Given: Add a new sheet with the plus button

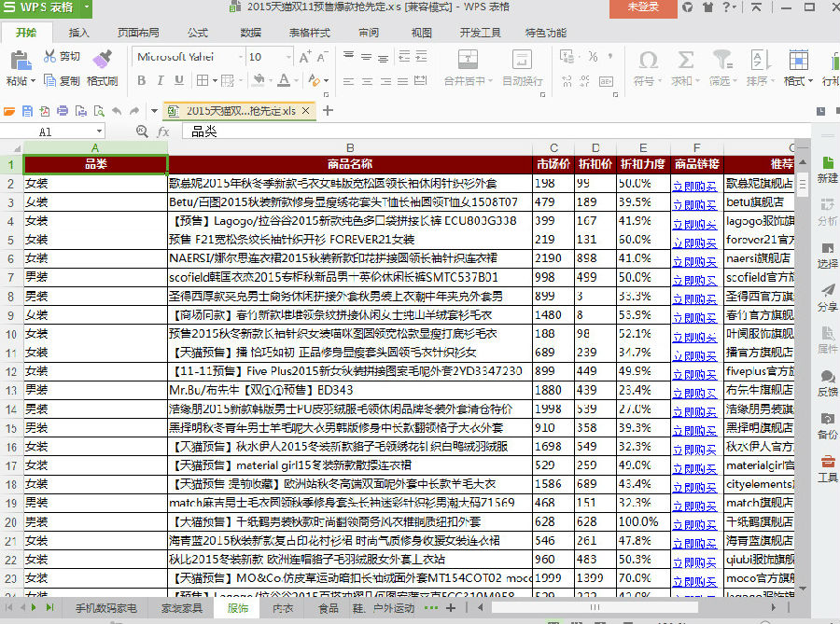Looking at the screenshot, I should coord(451,608).
